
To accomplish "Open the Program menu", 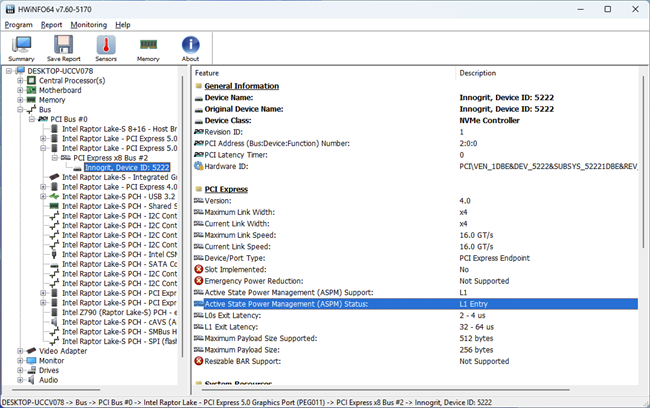I will pyautogui.click(x=19, y=24).
